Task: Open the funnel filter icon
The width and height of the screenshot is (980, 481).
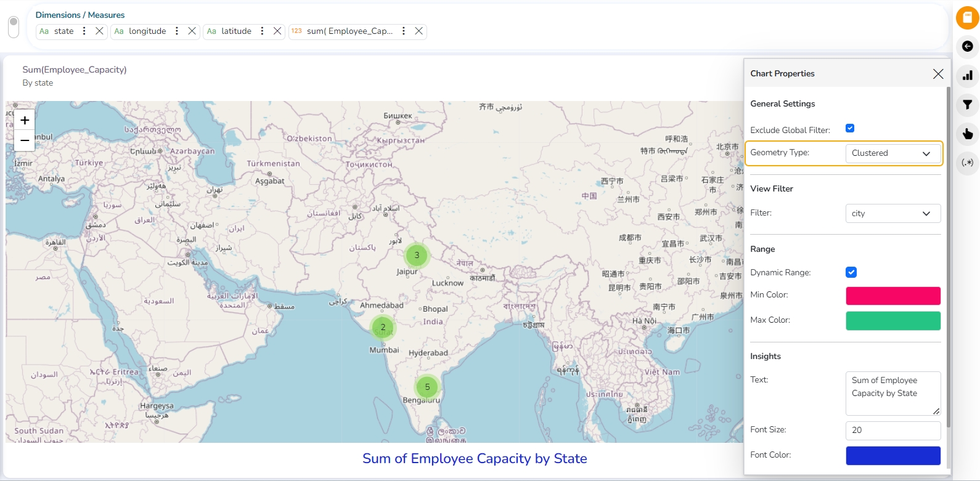Action: [967, 105]
